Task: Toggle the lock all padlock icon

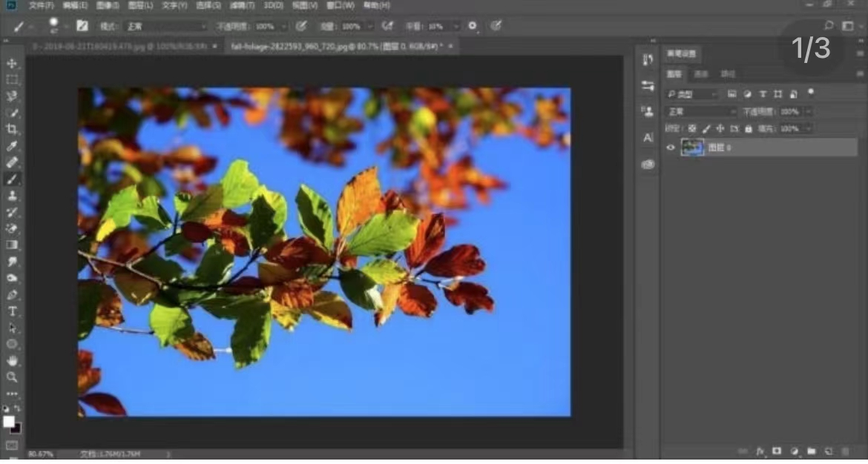Action: pyautogui.click(x=748, y=129)
